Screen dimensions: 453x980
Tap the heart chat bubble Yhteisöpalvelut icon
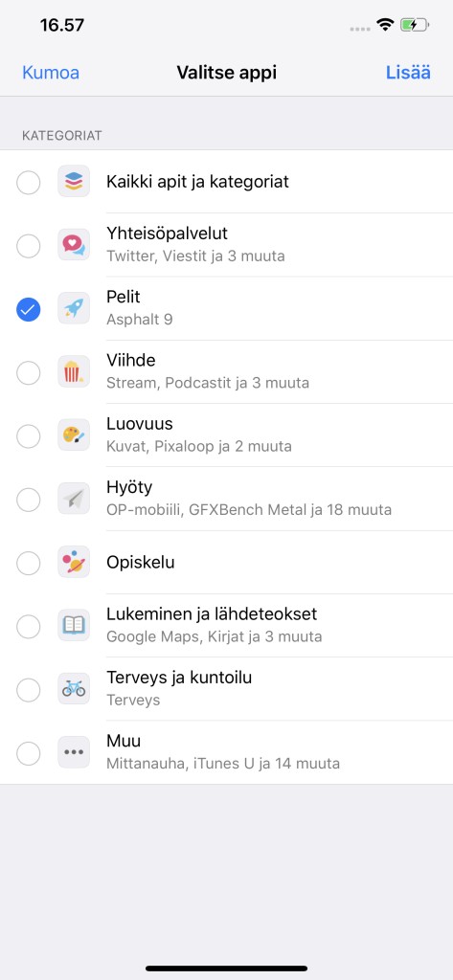pos(74,244)
